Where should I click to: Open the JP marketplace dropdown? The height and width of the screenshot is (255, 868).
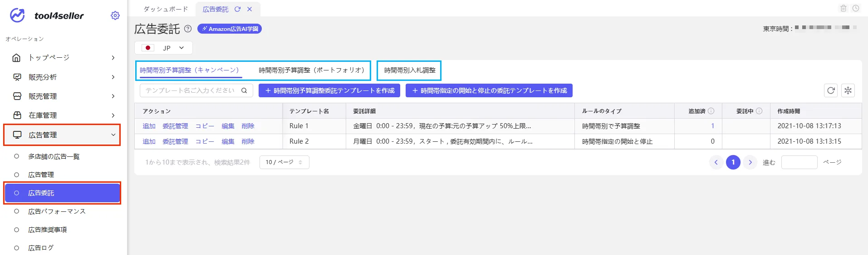(164, 48)
